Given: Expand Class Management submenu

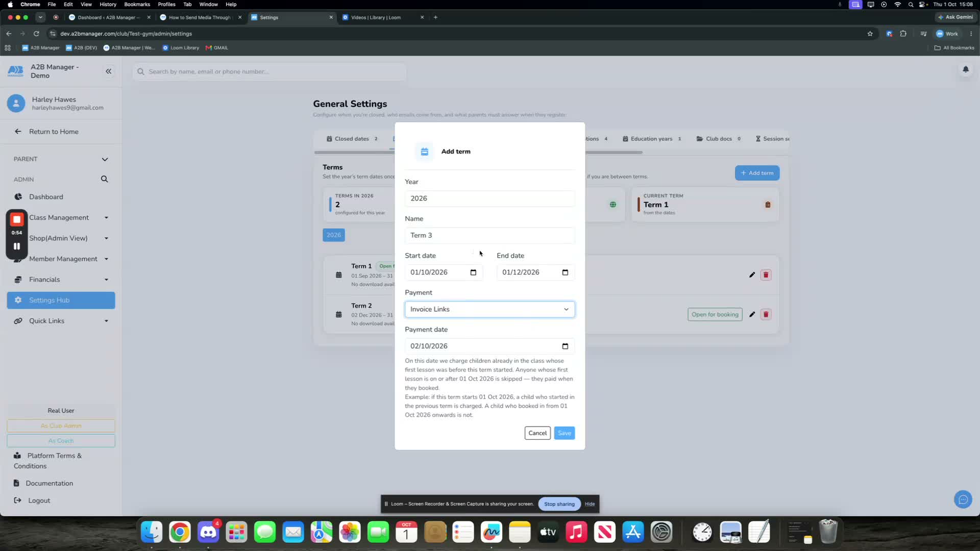Looking at the screenshot, I should [106, 218].
